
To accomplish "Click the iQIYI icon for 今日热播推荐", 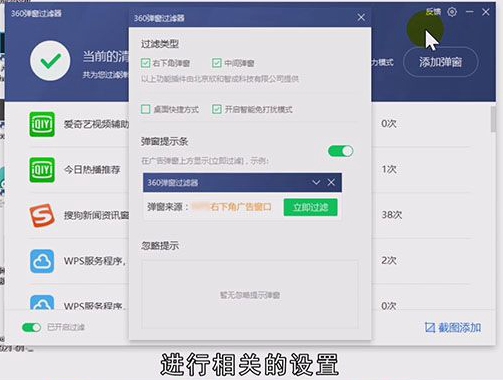I will [42, 170].
